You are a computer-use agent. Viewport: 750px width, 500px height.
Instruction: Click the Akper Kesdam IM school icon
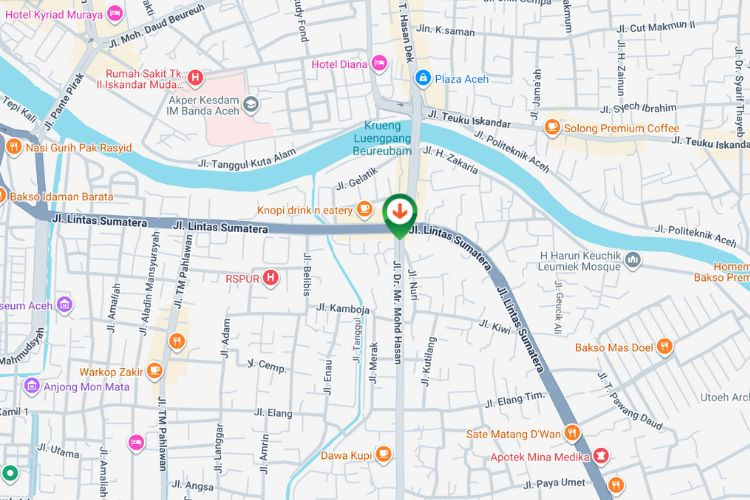[251, 104]
